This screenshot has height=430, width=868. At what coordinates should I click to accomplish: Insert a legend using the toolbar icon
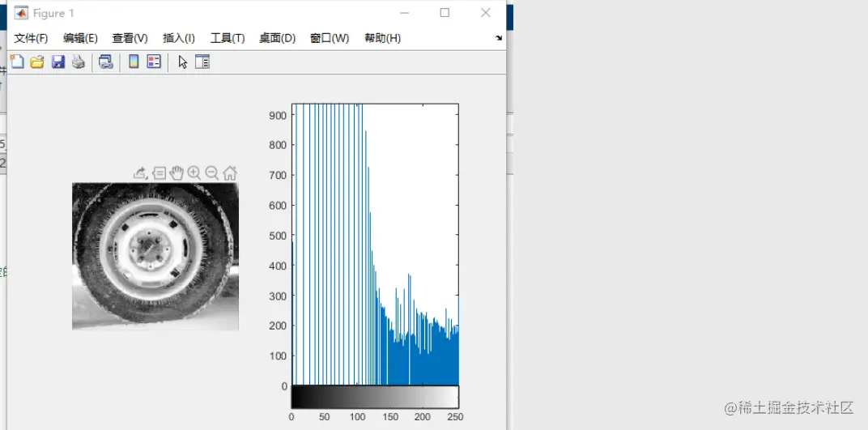153,62
